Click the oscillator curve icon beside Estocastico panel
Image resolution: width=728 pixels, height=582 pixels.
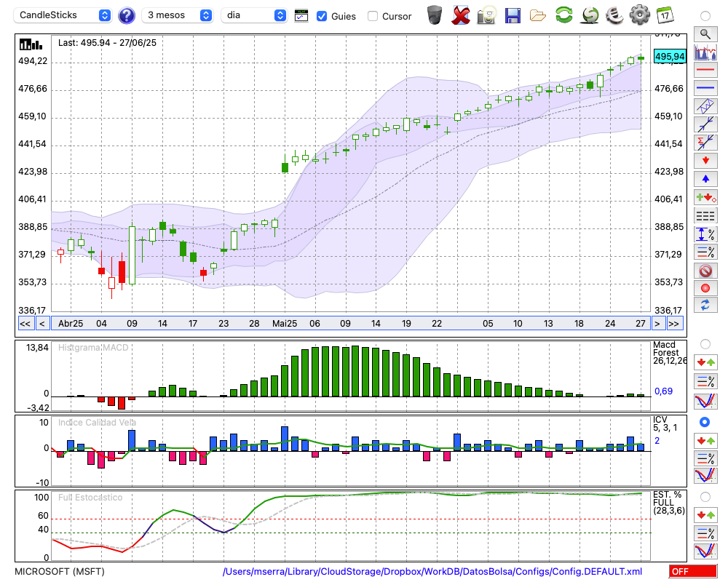[705, 551]
